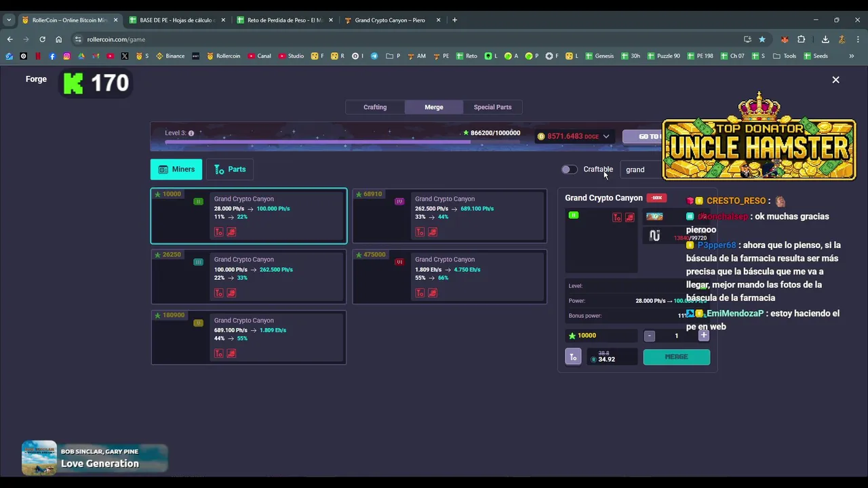Switch to the Parts list tab
Image resolution: width=868 pixels, height=488 pixels.
[x=230, y=169]
